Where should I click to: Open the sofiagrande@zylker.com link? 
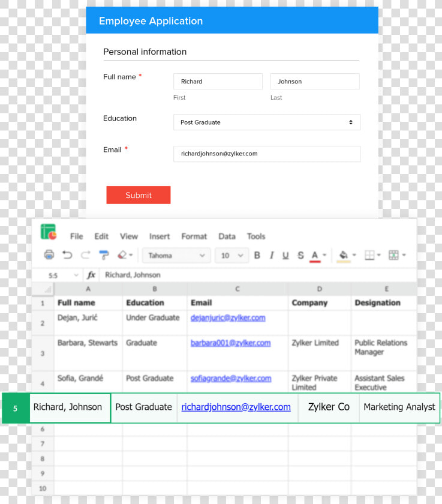(231, 379)
